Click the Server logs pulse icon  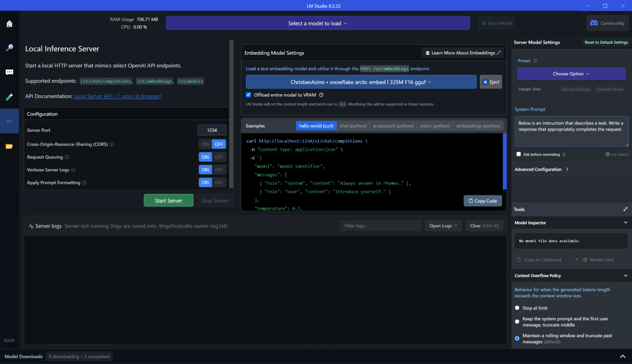click(x=31, y=226)
